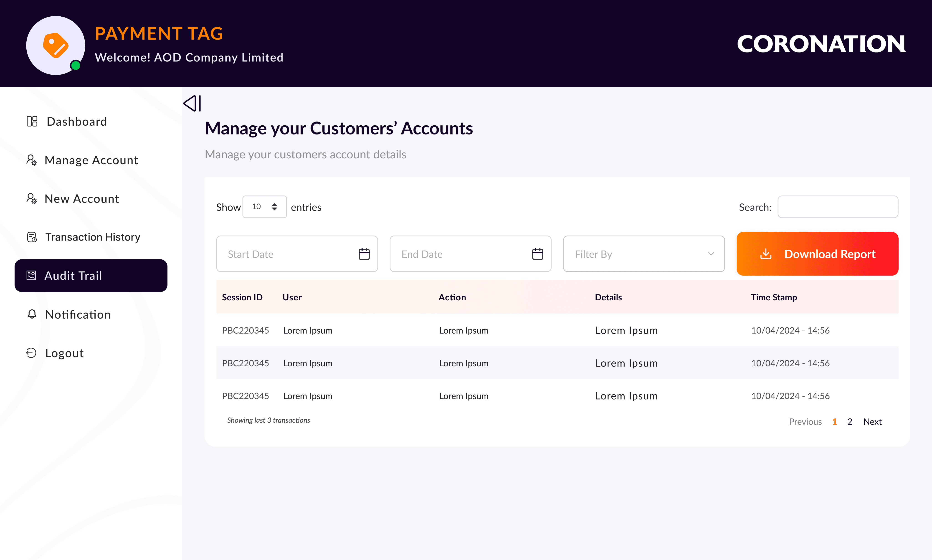
Task: Go to the Next page
Action: (872, 421)
